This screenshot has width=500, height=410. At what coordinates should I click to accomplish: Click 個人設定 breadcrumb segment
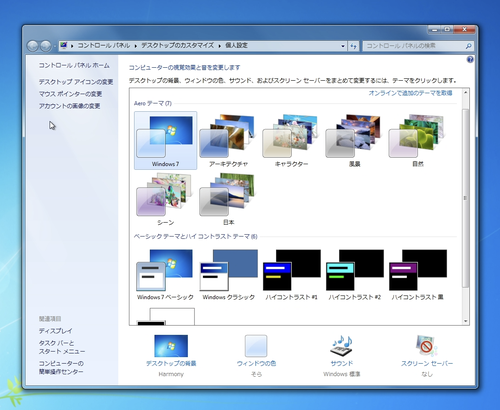[x=236, y=46]
